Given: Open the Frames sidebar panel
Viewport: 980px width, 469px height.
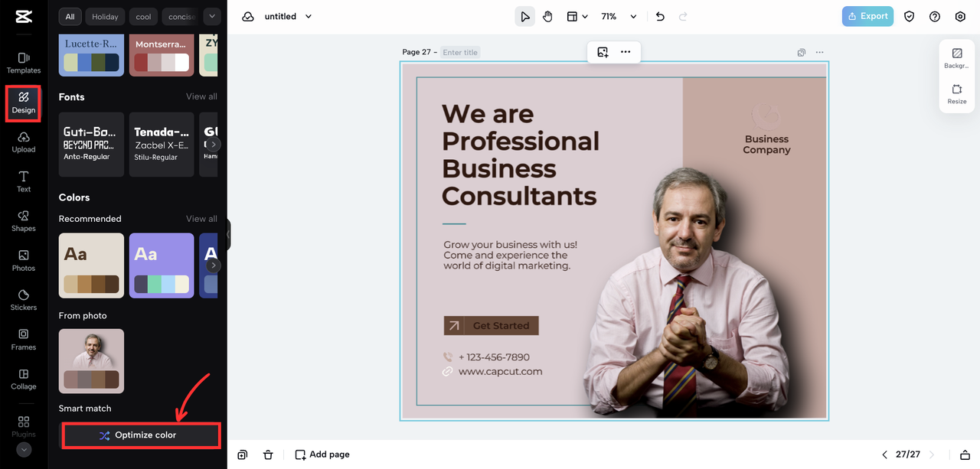Looking at the screenshot, I should click(24, 340).
